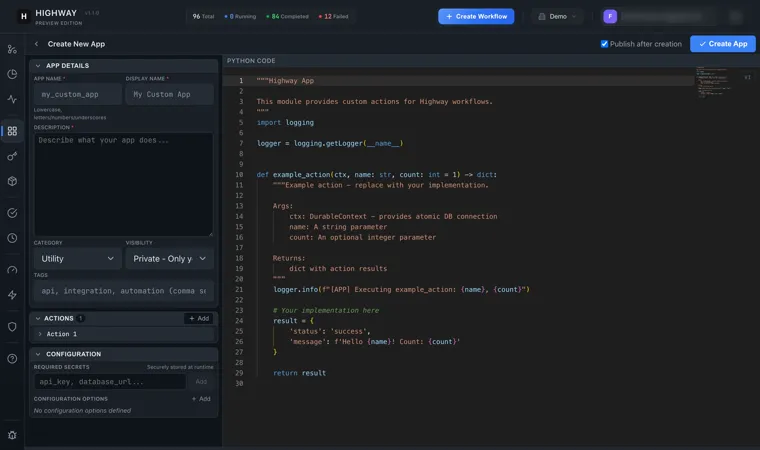The width and height of the screenshot is (760, 450).
Task: Open the Demo workspace dropdown
Action: pos(557,16)
